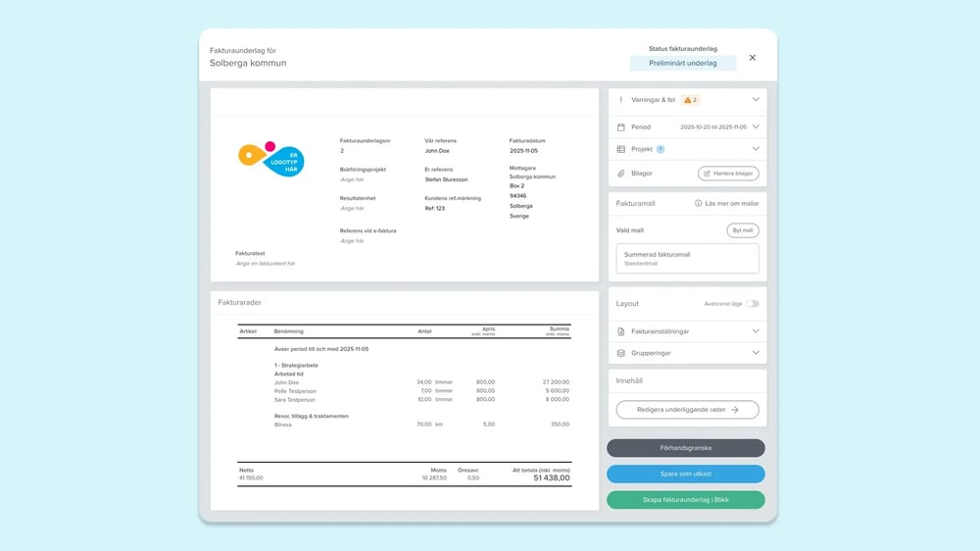
Task: Click the company logo placeholder
Action: (x=271, y=159)
